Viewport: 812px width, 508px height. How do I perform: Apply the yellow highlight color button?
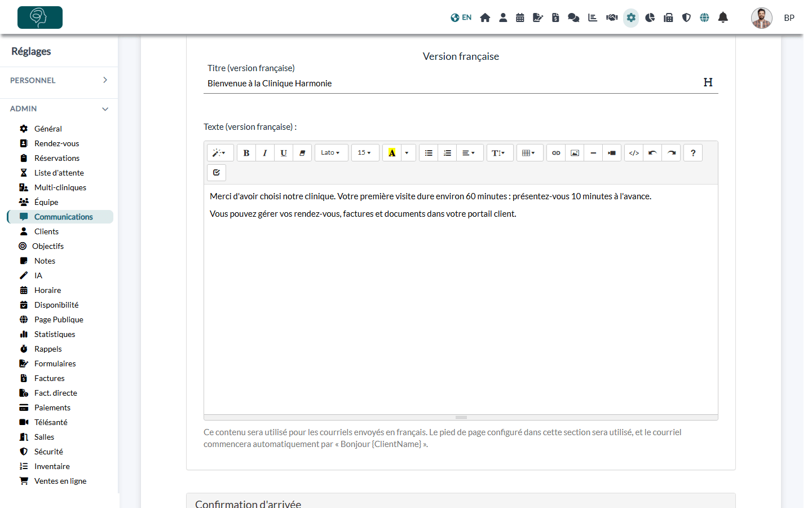click(x=392, y=153)
